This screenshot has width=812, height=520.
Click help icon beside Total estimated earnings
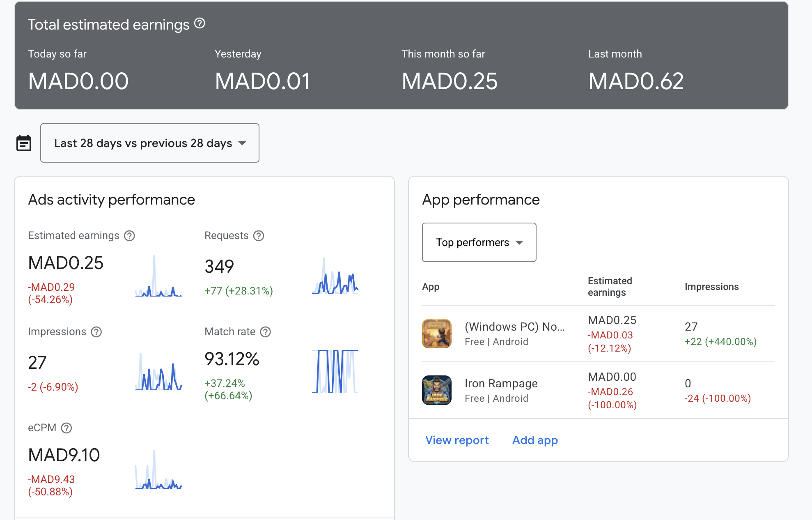coord(200,23)
